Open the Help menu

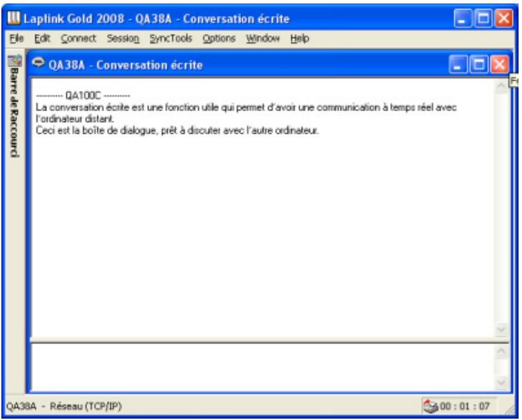pyautogui.click(x=300, y=39)
